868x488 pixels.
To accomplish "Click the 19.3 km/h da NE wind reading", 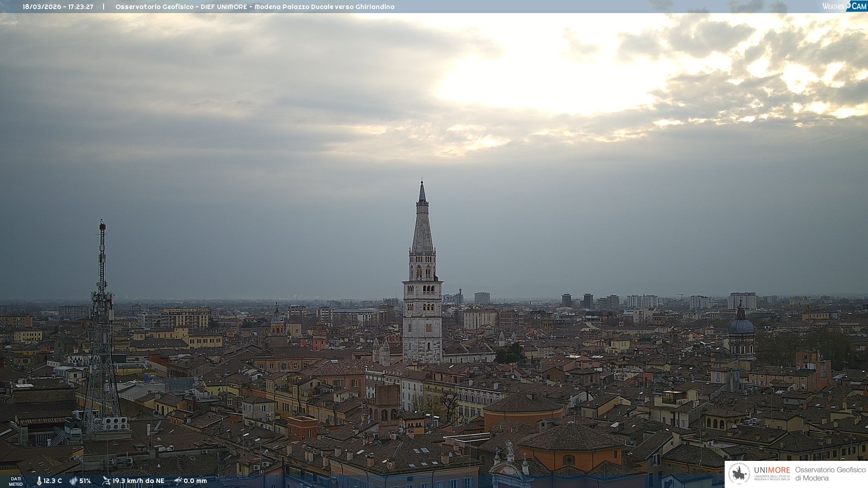I will tap(138, 481).
